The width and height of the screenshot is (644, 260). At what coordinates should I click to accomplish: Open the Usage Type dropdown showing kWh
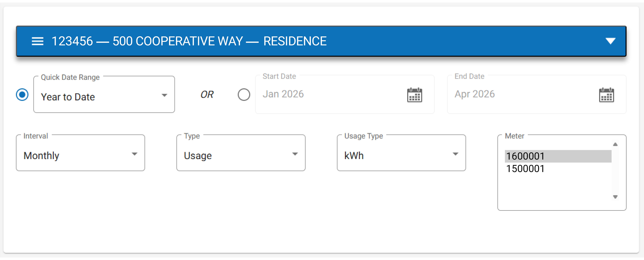(x=401, y=153)
